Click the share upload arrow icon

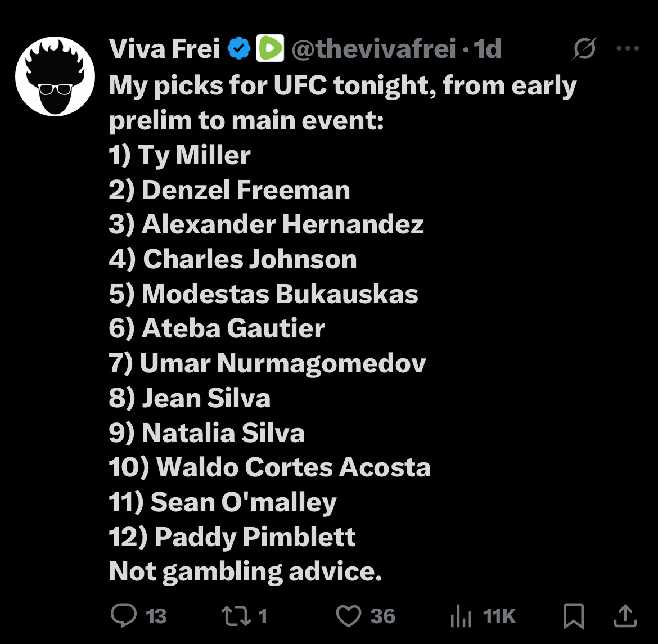[x=625, y=615]
